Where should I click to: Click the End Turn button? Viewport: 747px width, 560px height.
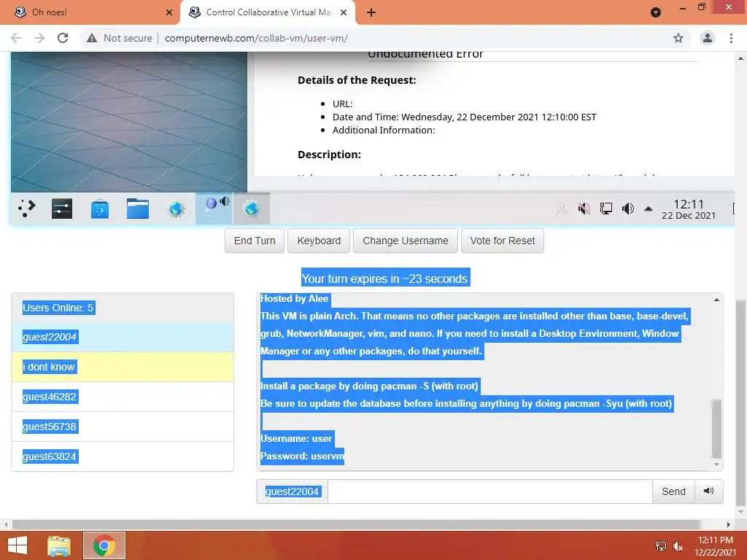click(255, 241)
